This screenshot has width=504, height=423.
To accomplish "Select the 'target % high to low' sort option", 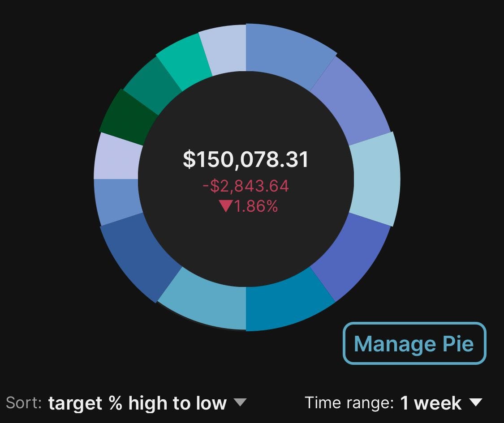I will coord(137,403).
